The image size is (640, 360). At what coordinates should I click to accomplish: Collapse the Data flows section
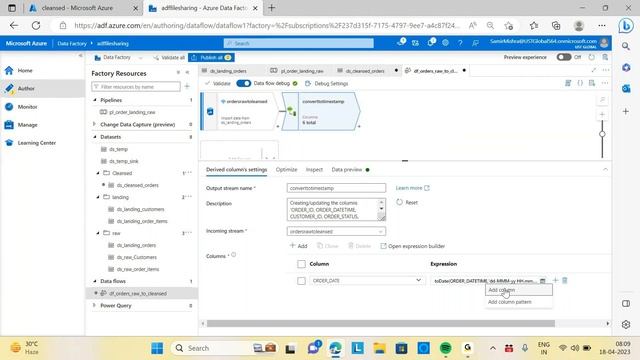(x=95, y=281)
